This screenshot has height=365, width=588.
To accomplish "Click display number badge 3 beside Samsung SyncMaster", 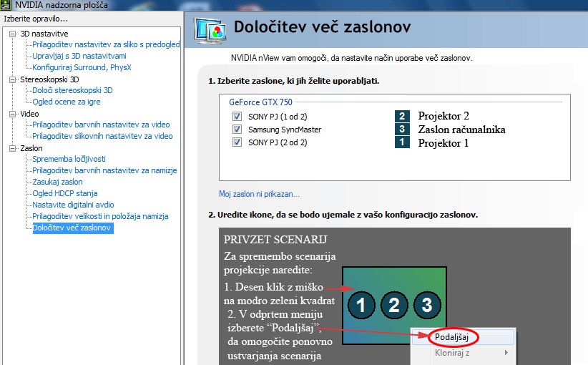I will pos(402,130).
